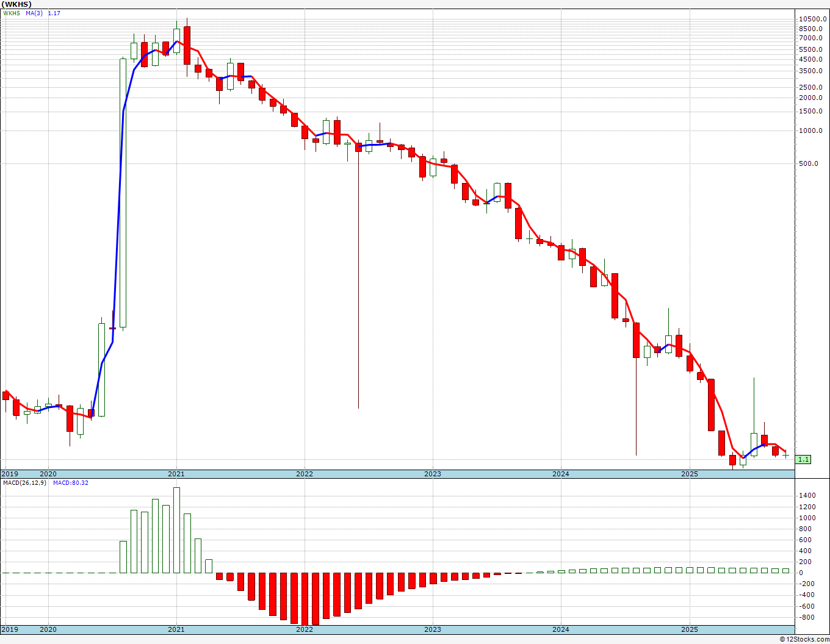Select the 2000.0 price axis label
This screenshot has width=830, height=644.
[812, 98]
